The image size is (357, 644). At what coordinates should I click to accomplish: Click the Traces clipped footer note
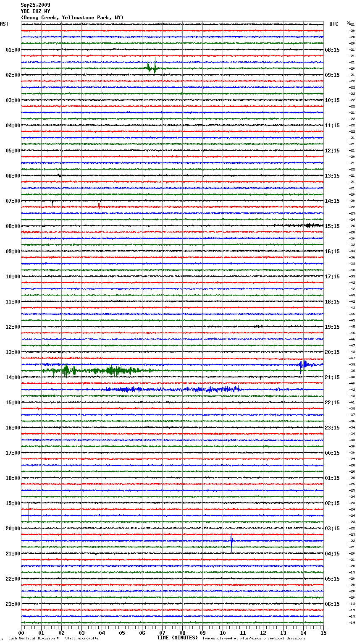coord(254,638)
